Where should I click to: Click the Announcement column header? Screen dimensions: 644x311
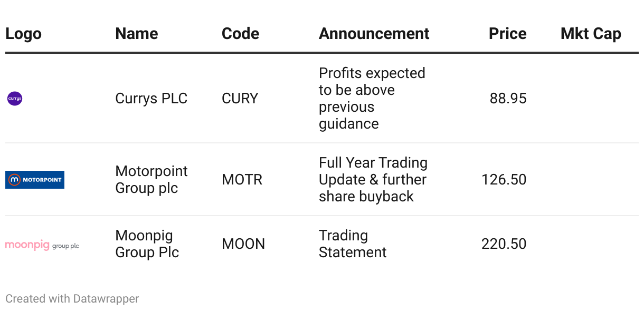(374, 34)
